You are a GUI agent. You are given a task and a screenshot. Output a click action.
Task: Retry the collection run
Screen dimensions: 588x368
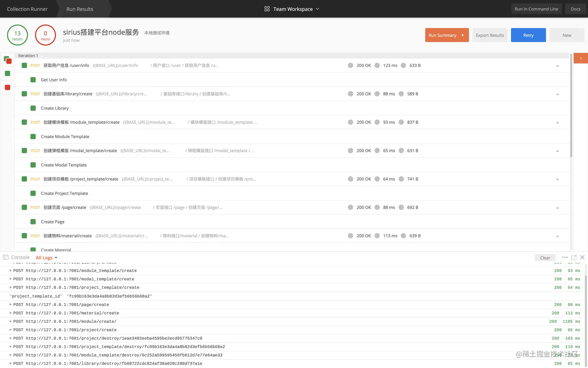click(528, 35)
